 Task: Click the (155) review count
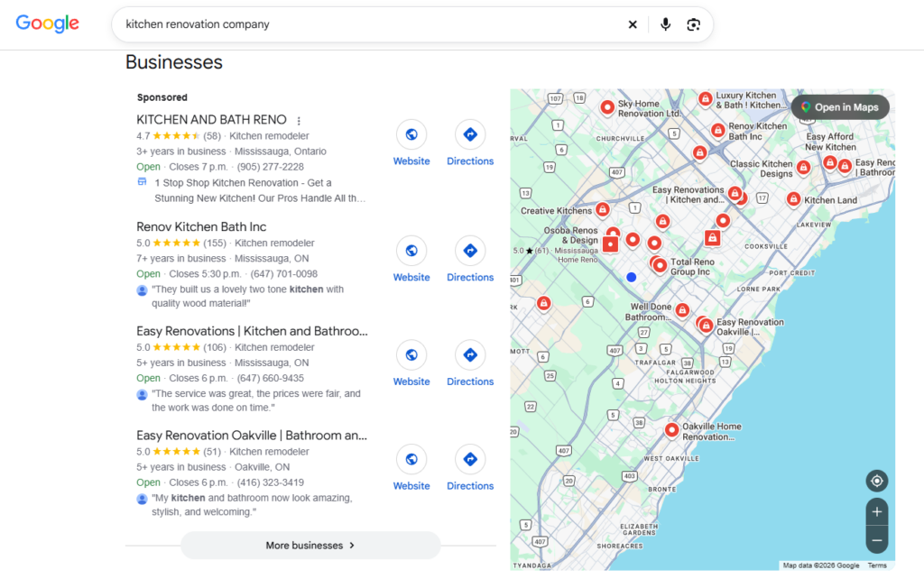click(215, 243)
